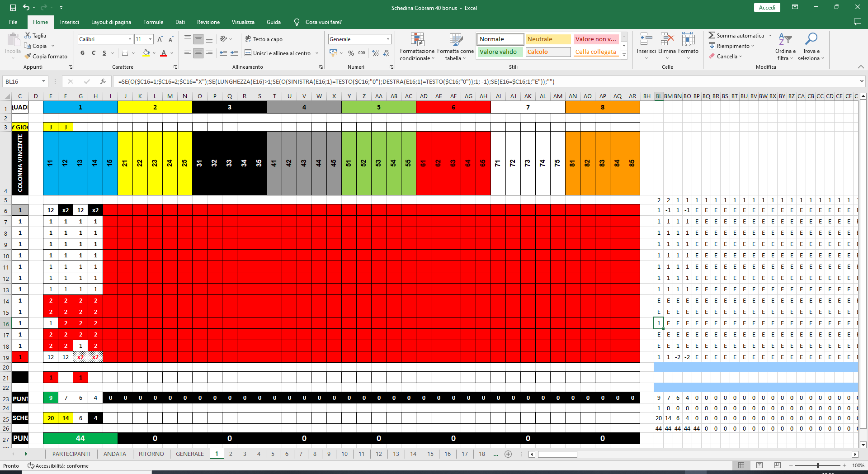
Task: Apply fill color with the bucket icon
Action: pyautogui.click(x=146, y=53)
